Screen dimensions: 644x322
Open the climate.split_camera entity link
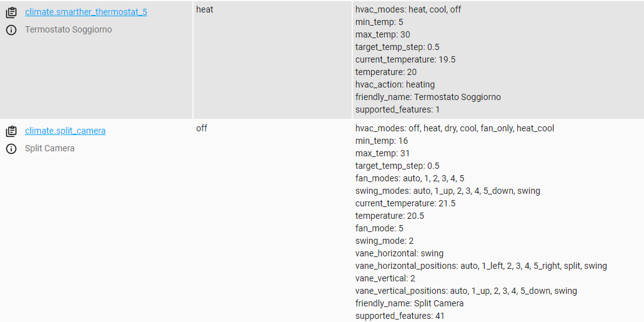click(66, 131)
